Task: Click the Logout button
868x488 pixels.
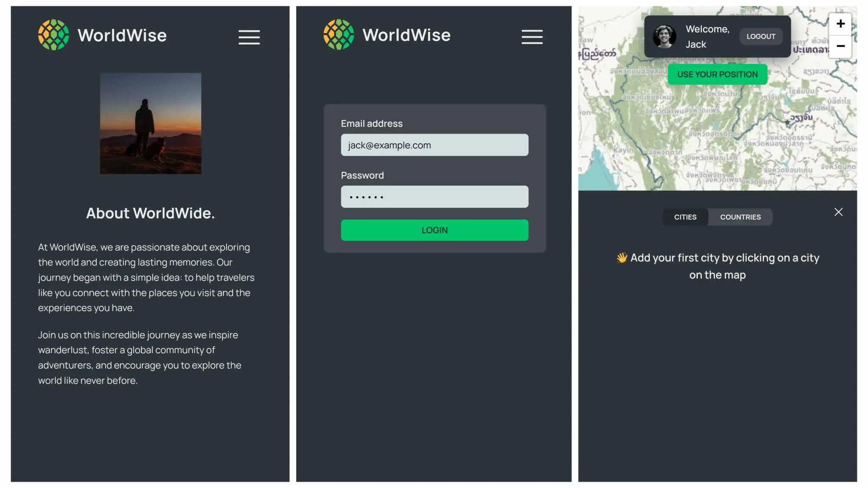Action: [761, 36]
